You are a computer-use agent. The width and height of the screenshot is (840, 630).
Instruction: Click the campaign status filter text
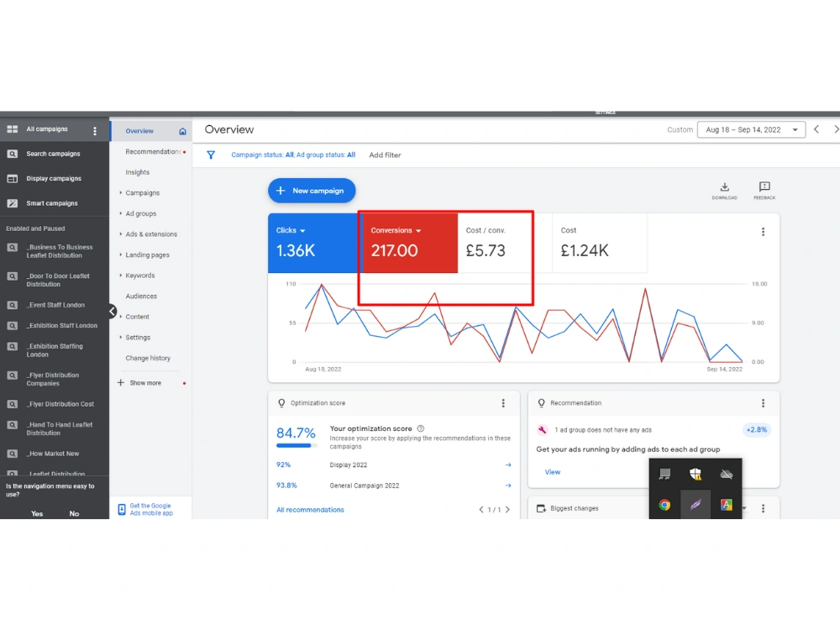(293, 155)
